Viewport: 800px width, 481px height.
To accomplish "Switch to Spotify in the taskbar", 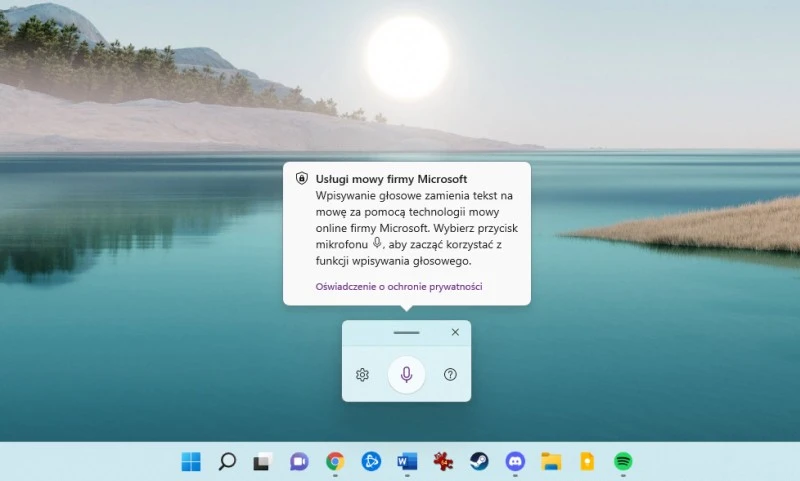I will click(623, 461).
